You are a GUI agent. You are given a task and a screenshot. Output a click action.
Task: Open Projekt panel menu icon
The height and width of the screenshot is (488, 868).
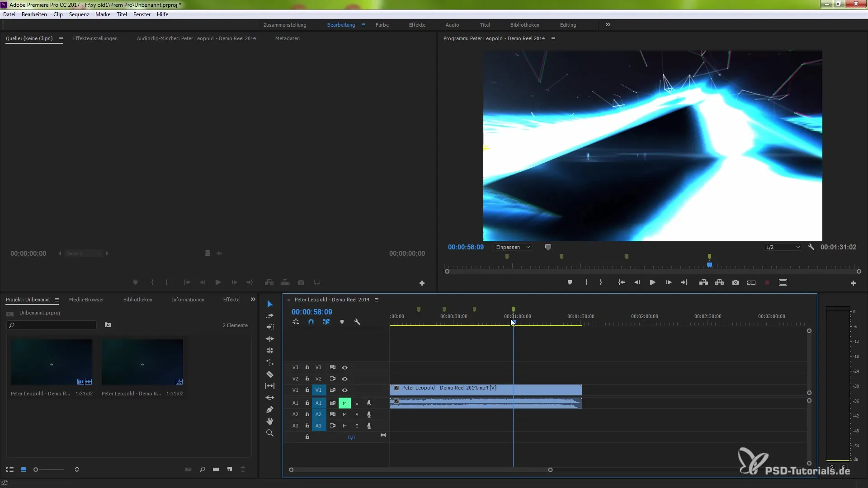[57, 300]
